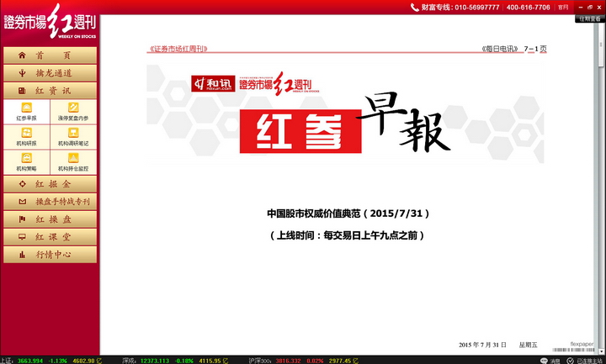Restore down the application window
The height and width of the screenshot is (364, 606).
(590, 8)
